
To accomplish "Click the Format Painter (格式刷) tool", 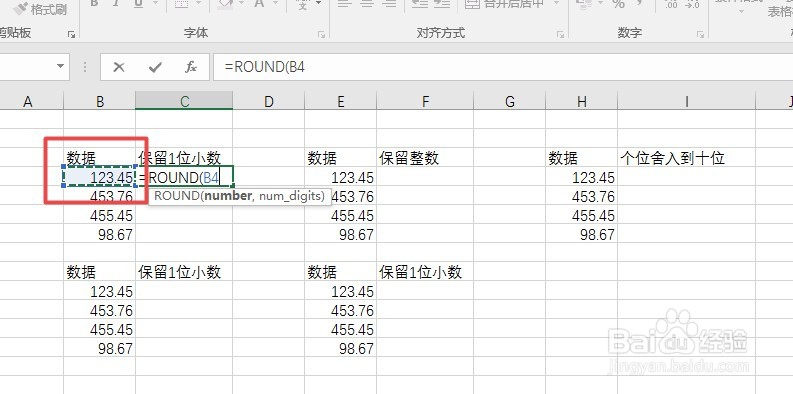I will click(40, 9).
